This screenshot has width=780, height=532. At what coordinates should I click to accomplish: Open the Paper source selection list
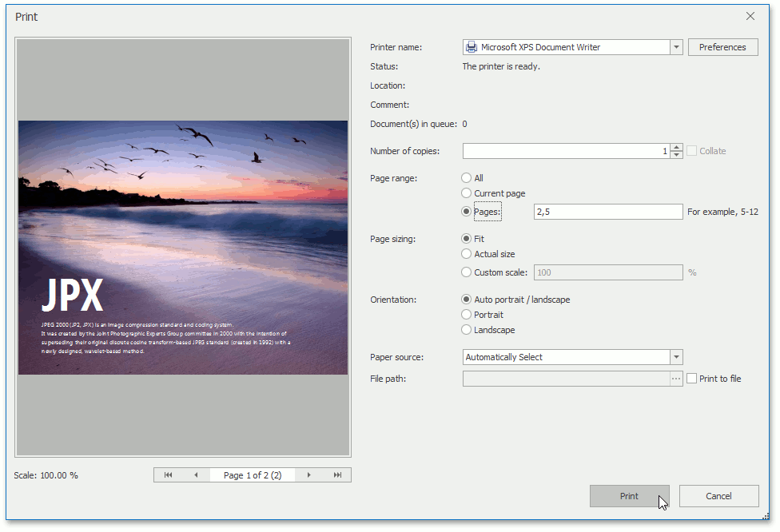[676, 357]
